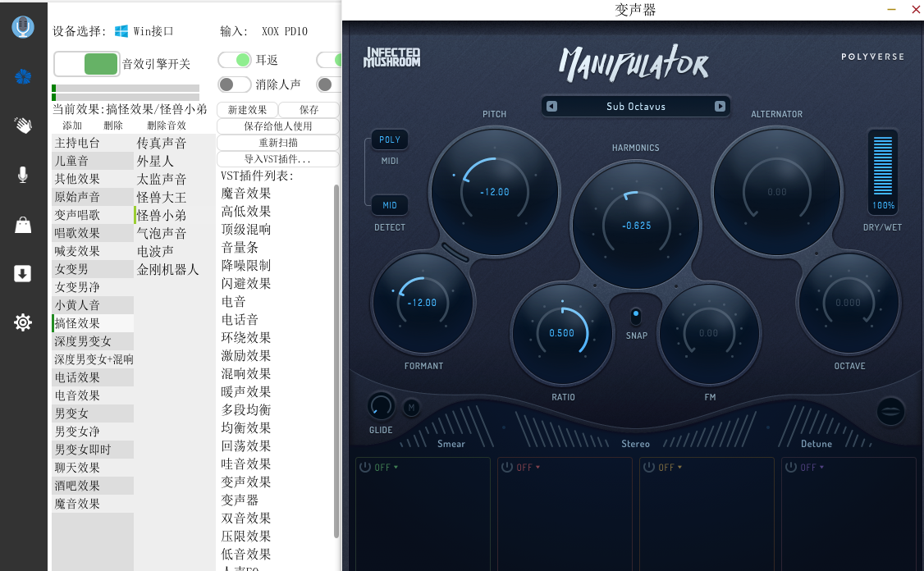Image resolution: width=924 pixels, height=571 pixels.
Task: Toggle the POLY mode button
Action: [x=390, y=139]
